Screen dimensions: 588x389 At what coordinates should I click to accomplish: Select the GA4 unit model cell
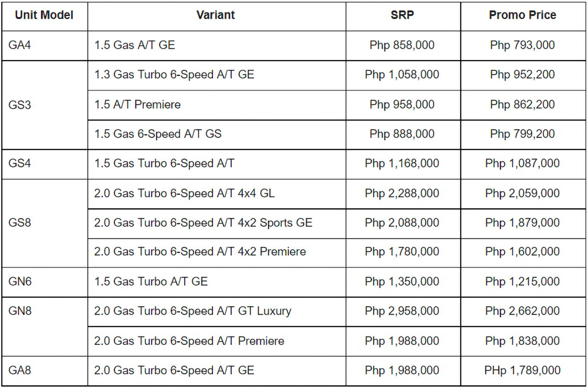20,45
